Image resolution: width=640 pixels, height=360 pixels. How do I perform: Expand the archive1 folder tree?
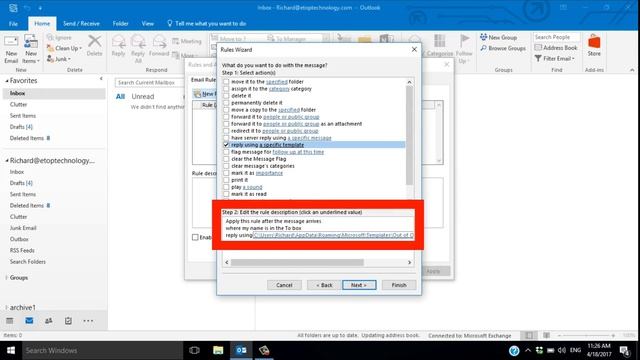pos(7,307)
